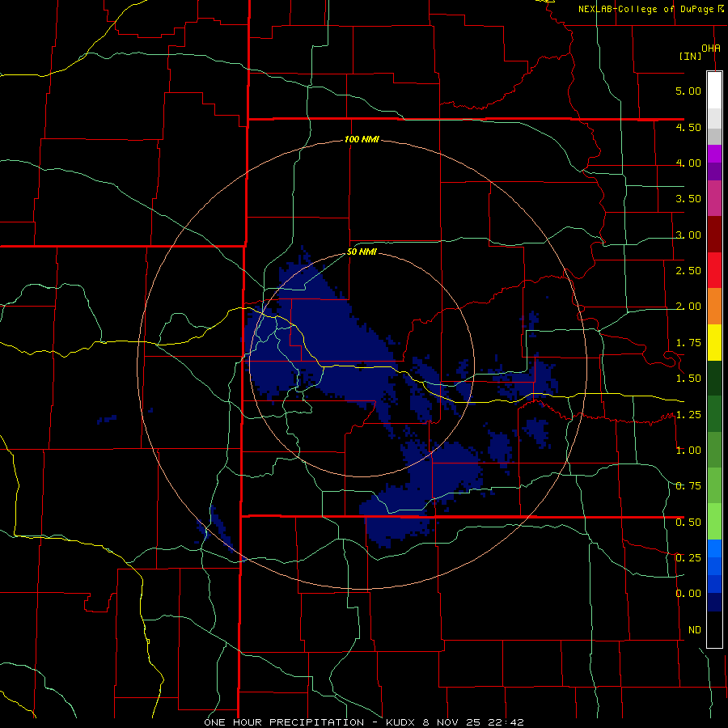Click the 1.75 legend value
728x728 pixels.
pos(688,343)
